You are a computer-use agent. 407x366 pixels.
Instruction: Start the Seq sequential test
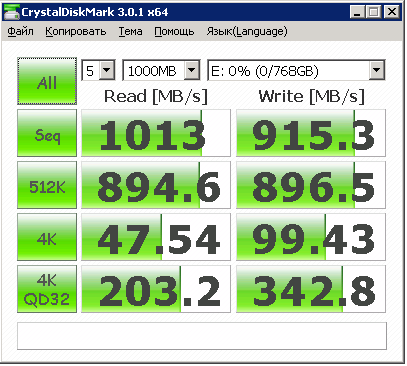[x=47, y=133]
